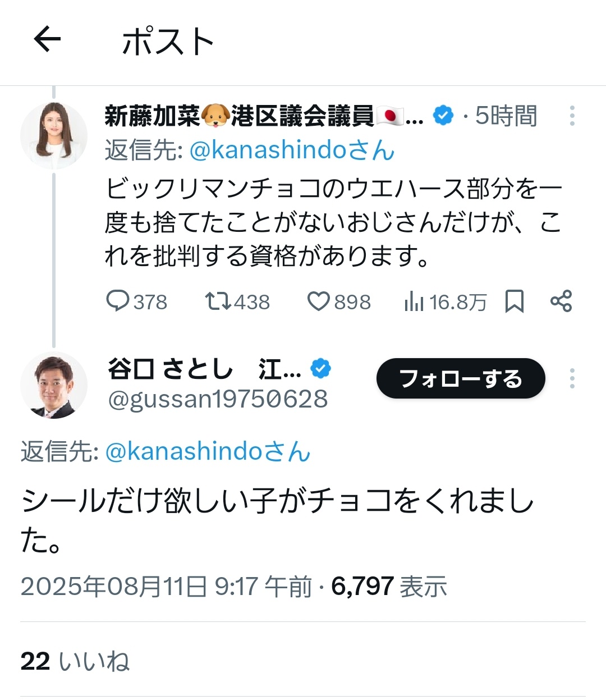Go back using the arrow icon
Screen dimensions: 606x700
[x=47, y=40]
